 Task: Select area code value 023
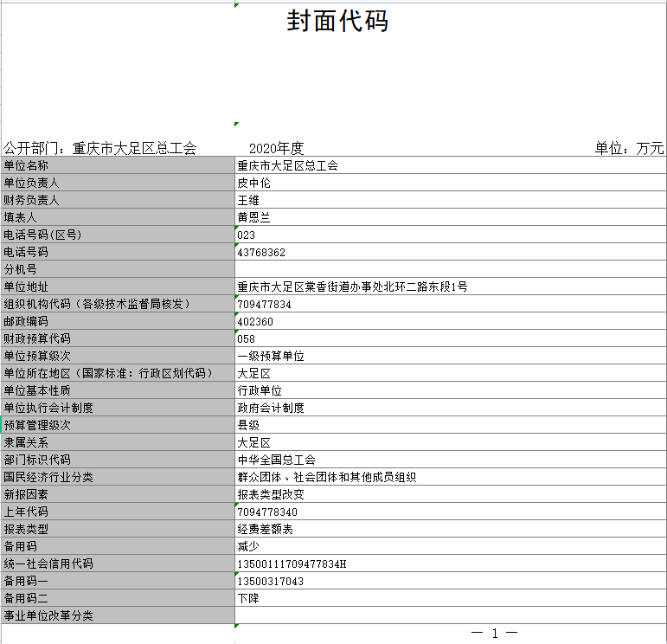coord(247,235)
